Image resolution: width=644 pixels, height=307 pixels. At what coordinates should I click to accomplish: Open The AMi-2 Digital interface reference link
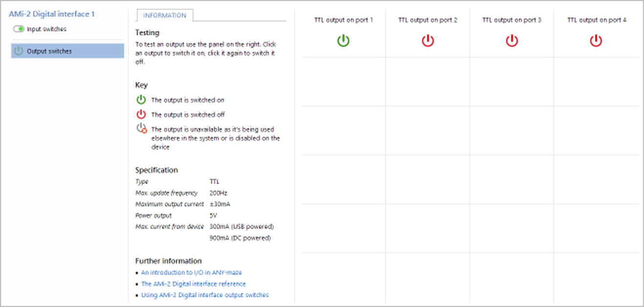click(x=193, y=284)
